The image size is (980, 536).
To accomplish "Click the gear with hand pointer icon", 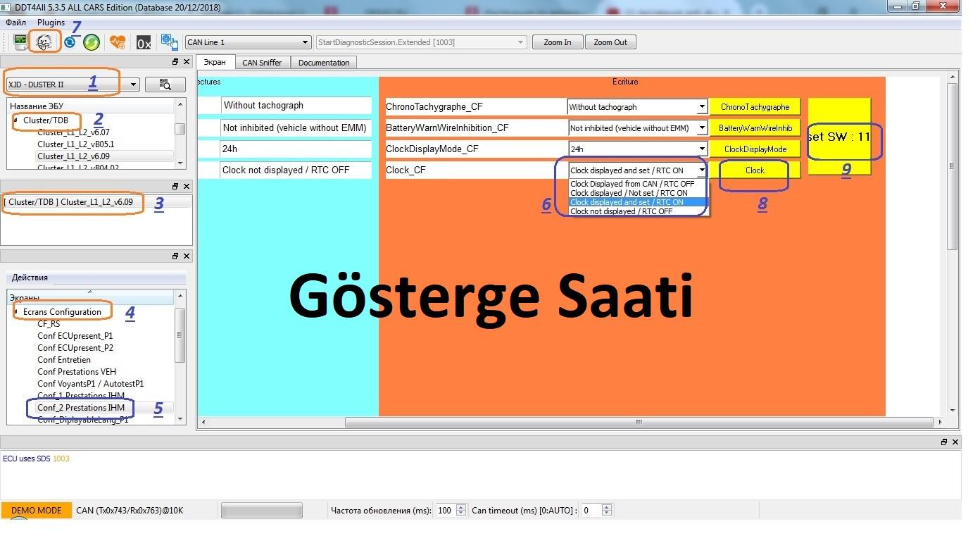I will (x=169, y=42).
